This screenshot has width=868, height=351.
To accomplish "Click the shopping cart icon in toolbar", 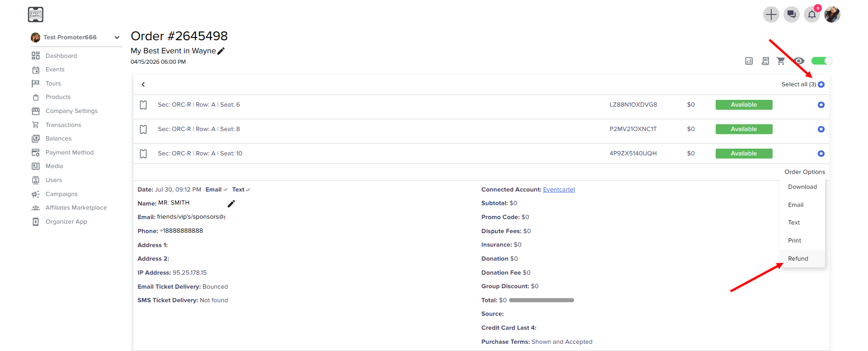I will click(x=781, y=61).
